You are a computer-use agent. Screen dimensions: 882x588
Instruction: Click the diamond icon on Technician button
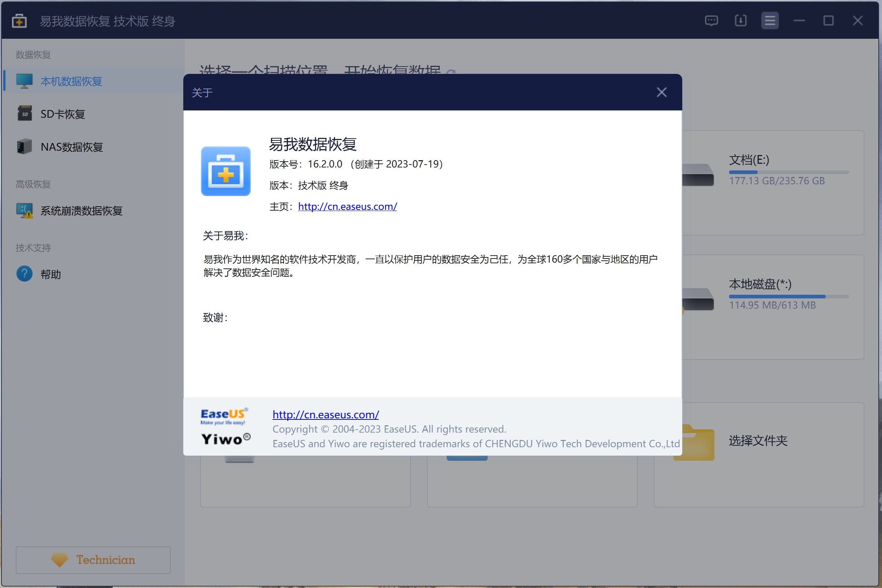coord(59,560)
